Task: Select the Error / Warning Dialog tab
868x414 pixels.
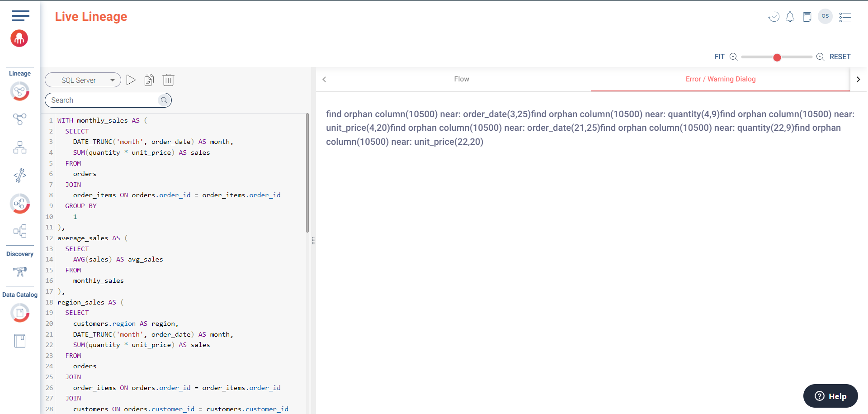Action: click(x=720, y=79)
